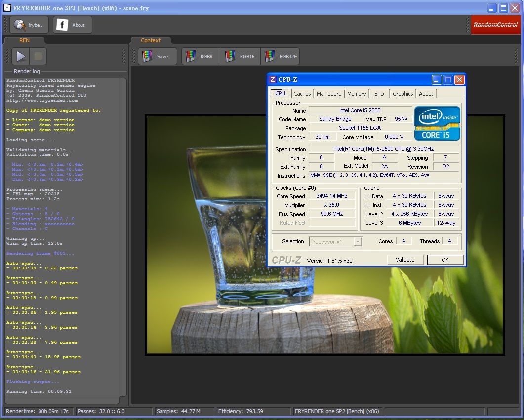Screen dimensions: 524x420
Task: Click the Package value Socket 1155 LGA
Action: coord(360,128)
